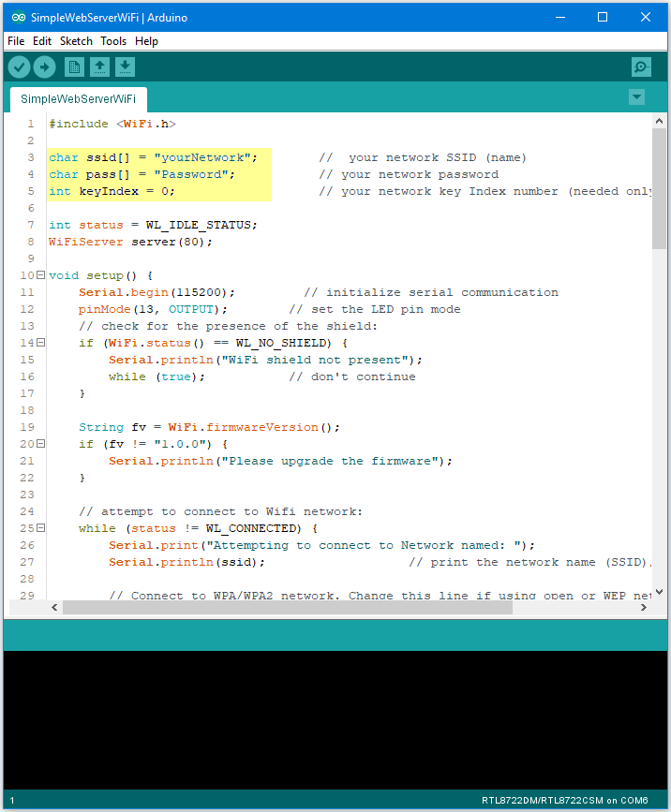Click WiFiServer on line 8
Screen dimensions: 671x812
[86, 242]
